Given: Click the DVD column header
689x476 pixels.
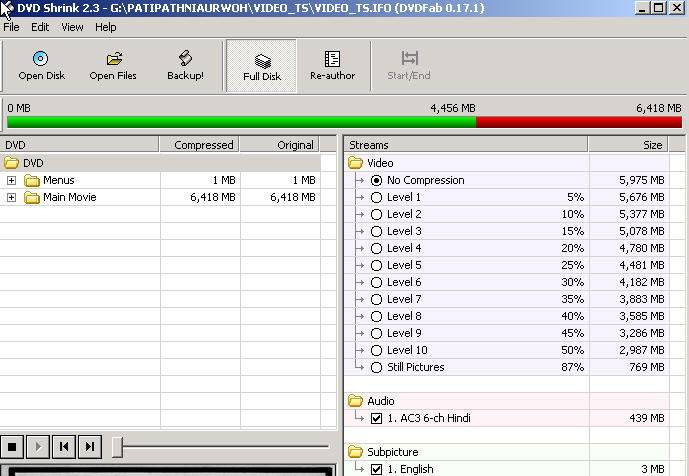Looking at the screenshot, I should [79, 145].
